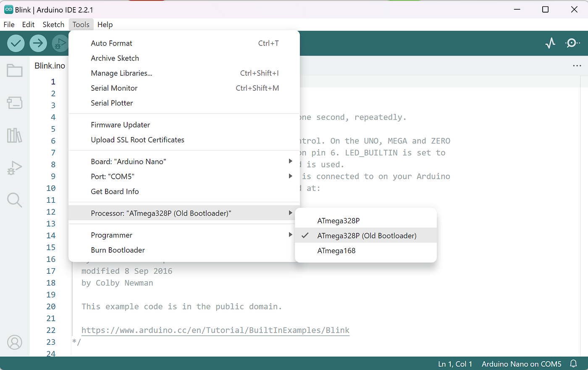Switch to the Blink.ino editor tab
This screenshot has width=588, height=370.
coord(50,66)
